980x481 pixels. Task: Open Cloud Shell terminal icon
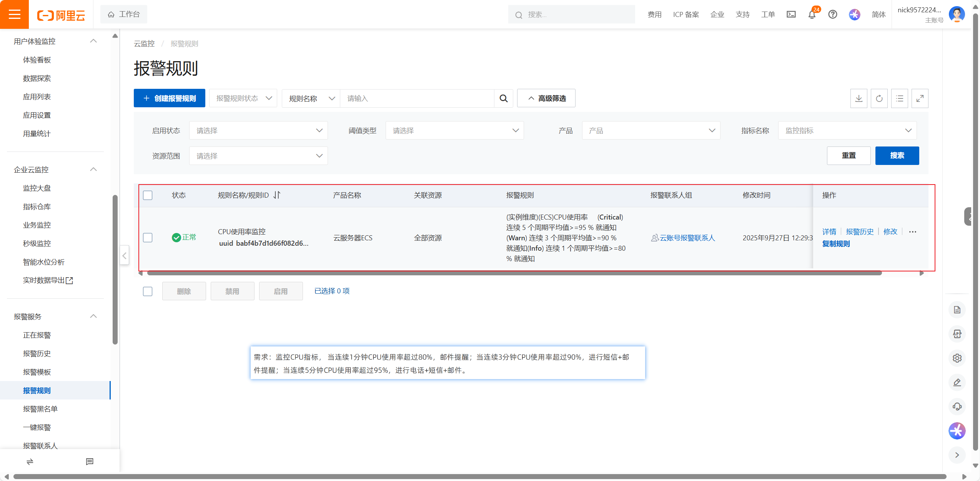[x=791, y=15]
